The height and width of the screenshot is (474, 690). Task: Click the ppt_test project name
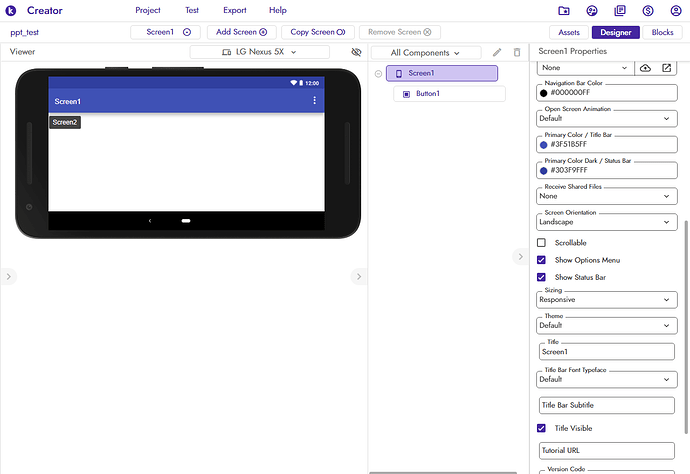(25, 33)
